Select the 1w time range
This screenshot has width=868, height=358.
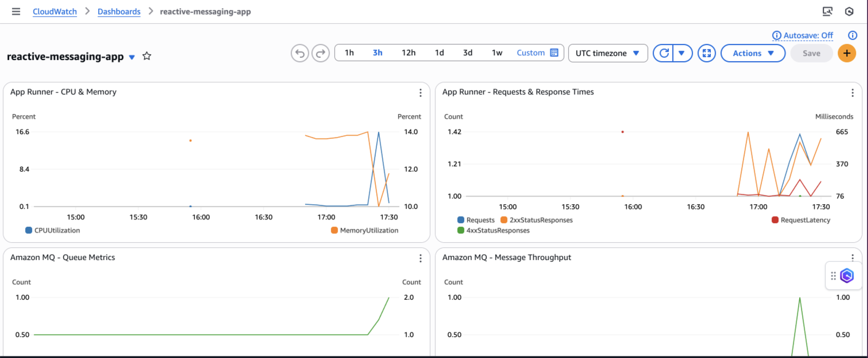point(497,53)
